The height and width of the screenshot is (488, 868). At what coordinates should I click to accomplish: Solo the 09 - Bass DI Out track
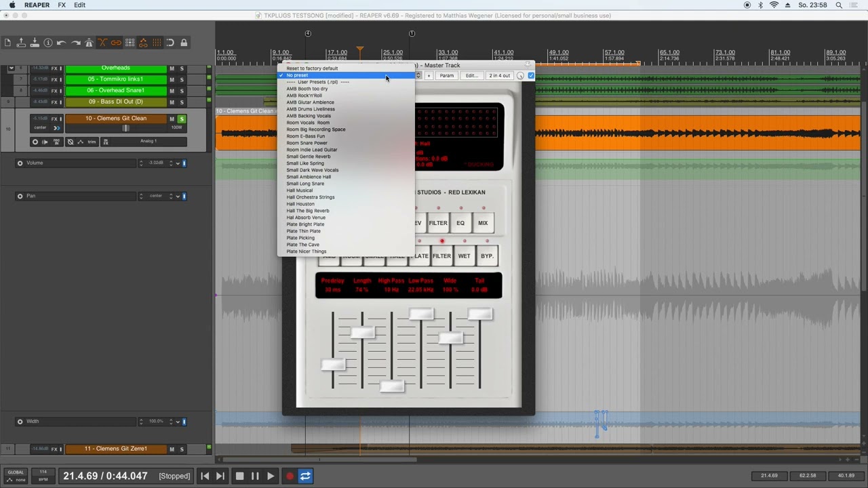181,102
